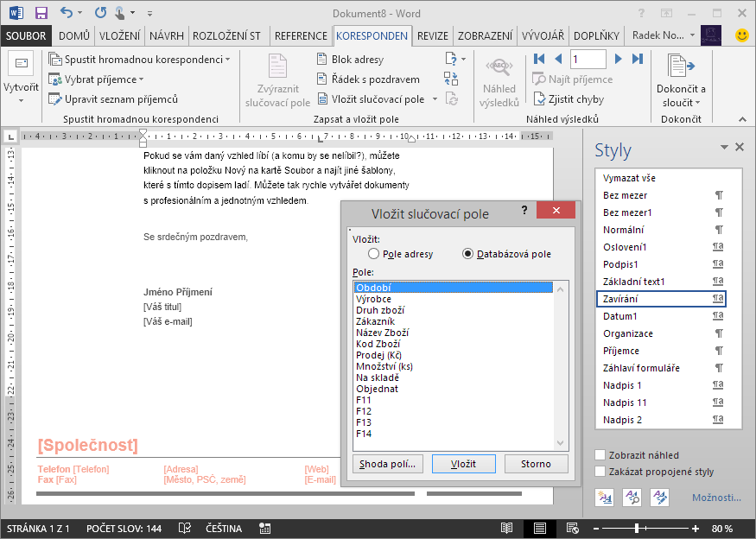Screen dimensions: 756x539
Task: Toggle touch/mouse mode icon
Action: (x=119, y=13)
